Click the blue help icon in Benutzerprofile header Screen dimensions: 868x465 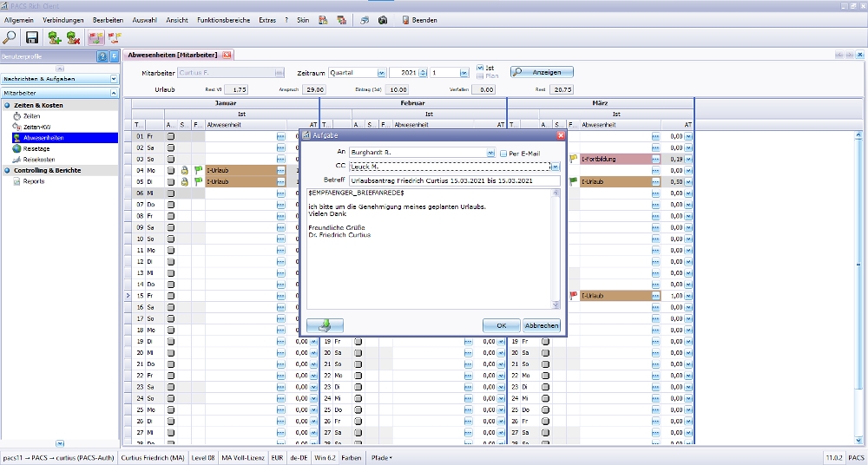point(102,56)
